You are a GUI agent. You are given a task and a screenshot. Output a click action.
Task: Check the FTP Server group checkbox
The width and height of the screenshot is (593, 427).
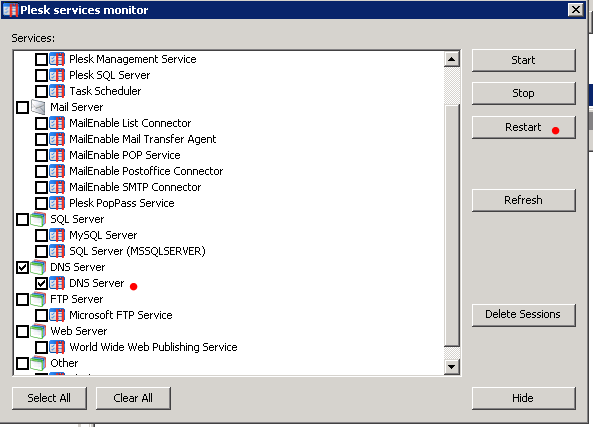click(x=22, y=299)
